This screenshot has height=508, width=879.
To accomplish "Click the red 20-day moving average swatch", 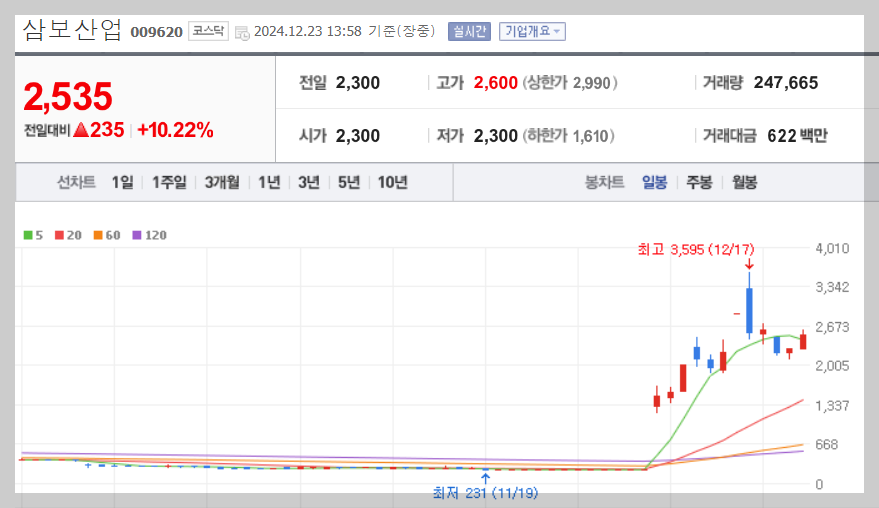I will point(59,235).
